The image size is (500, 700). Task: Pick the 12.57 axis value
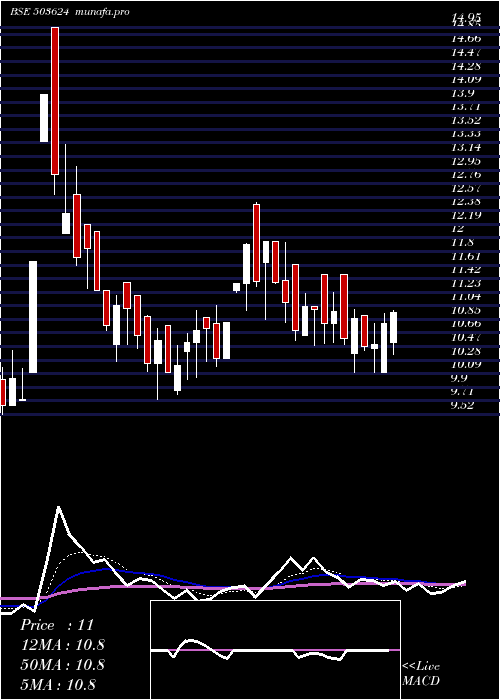[466, 188]
